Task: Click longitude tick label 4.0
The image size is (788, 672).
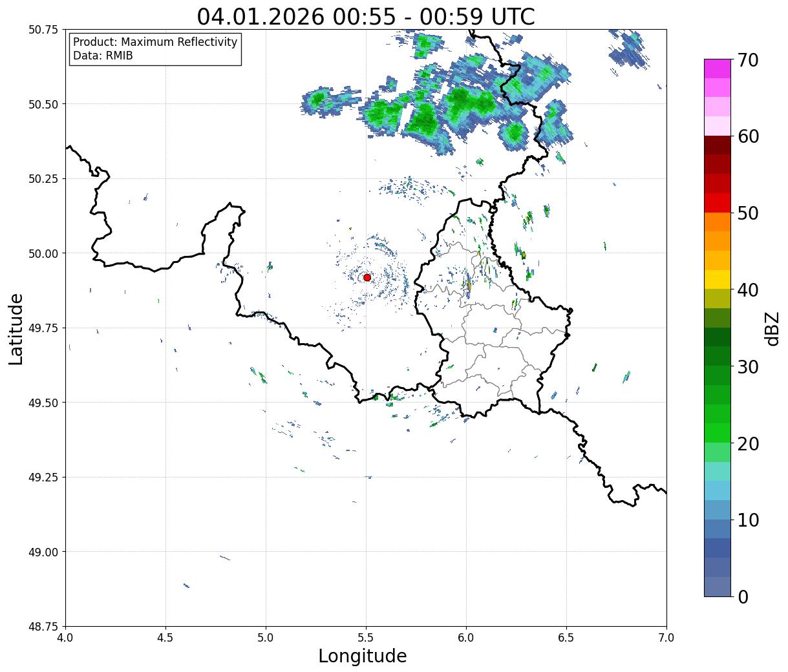Action: click(65, 637)
